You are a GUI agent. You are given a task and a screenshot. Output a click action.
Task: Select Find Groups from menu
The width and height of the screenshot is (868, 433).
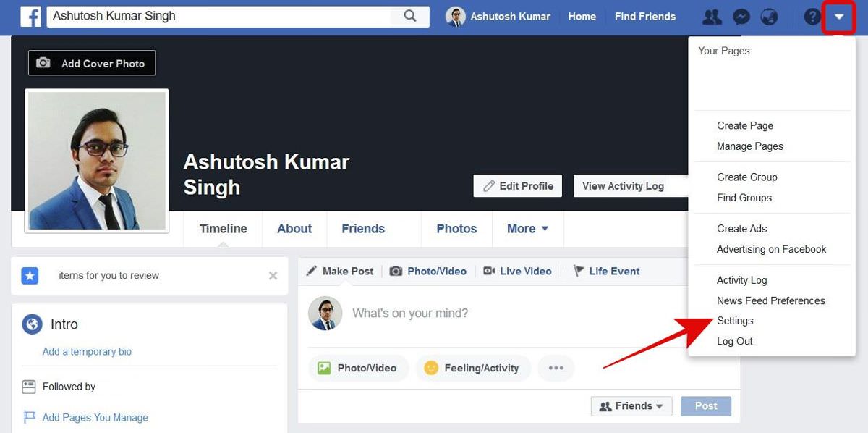(744, 197)
